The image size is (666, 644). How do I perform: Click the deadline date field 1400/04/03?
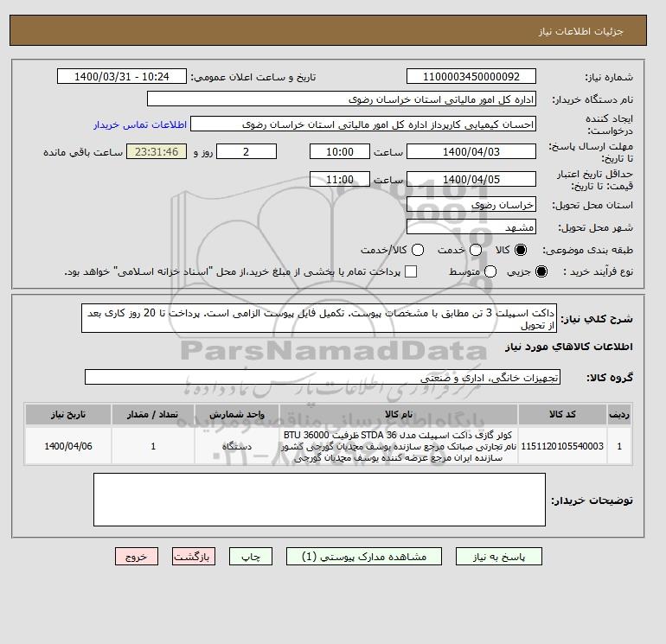pyautogui.click(x=471, y=151)
